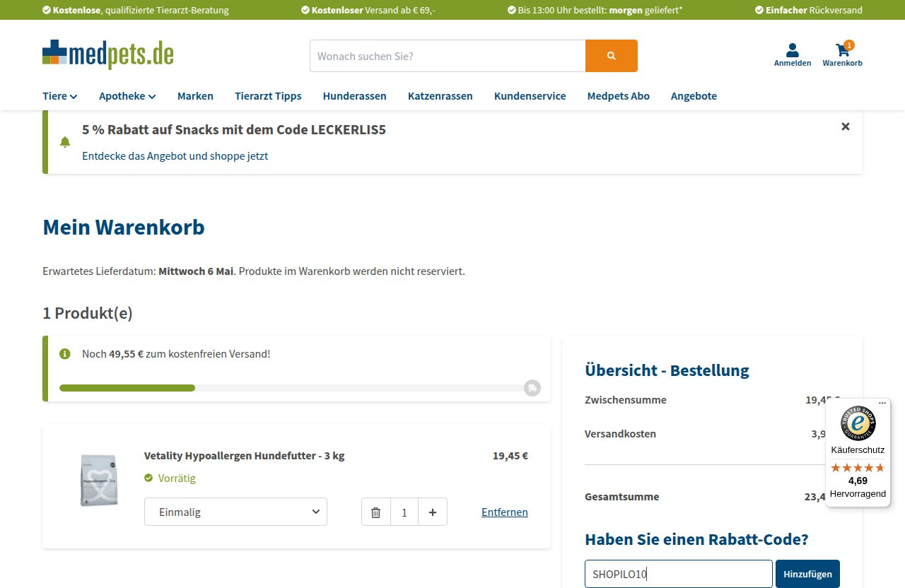Screen dimensions: 905x588
Task: Click the product price 19,45 €
Action: 510,456
